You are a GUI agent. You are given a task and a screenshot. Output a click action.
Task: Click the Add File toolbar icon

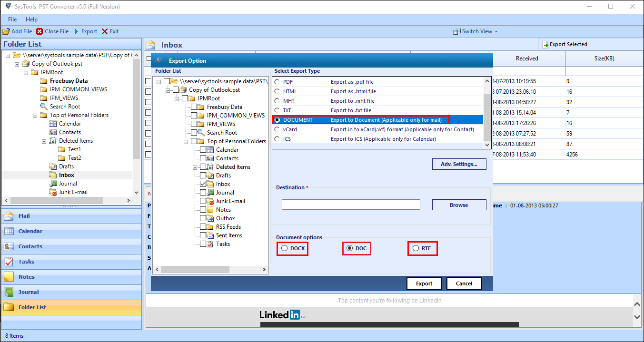coord(17,31)
